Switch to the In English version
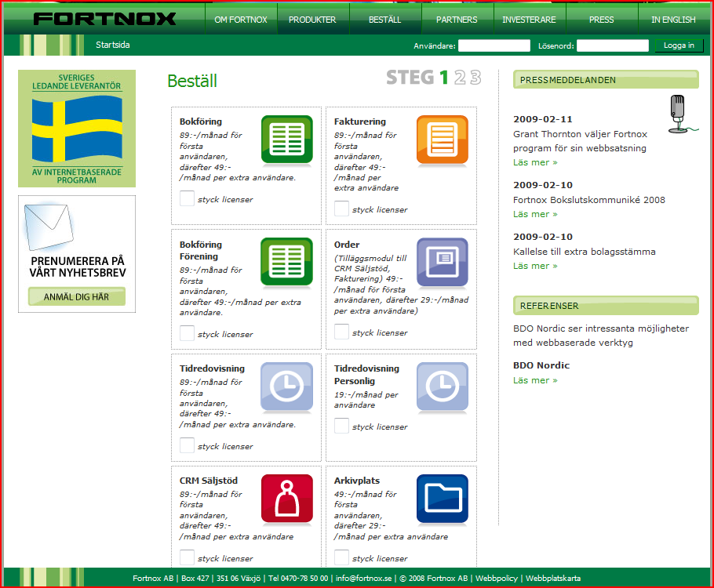 pos(673,20)
